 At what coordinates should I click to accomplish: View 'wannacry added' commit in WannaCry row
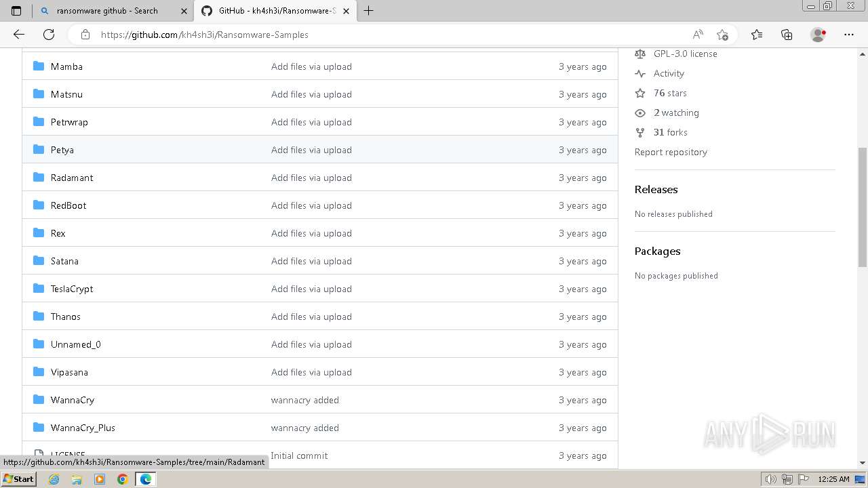click(305, 400)
